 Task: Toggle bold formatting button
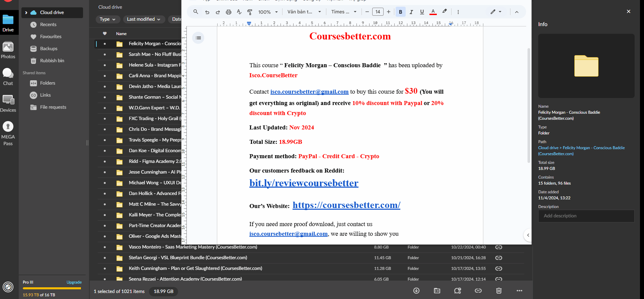[x=400, y=12]
